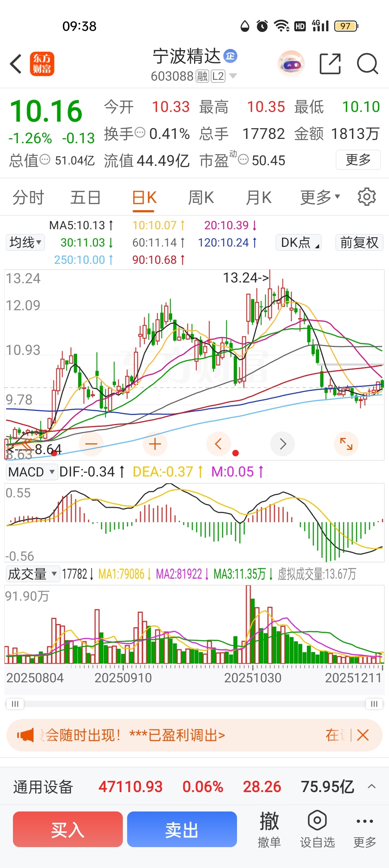Tap the L2 level badge
389x868 pixels.
click(x=218, y=76)
